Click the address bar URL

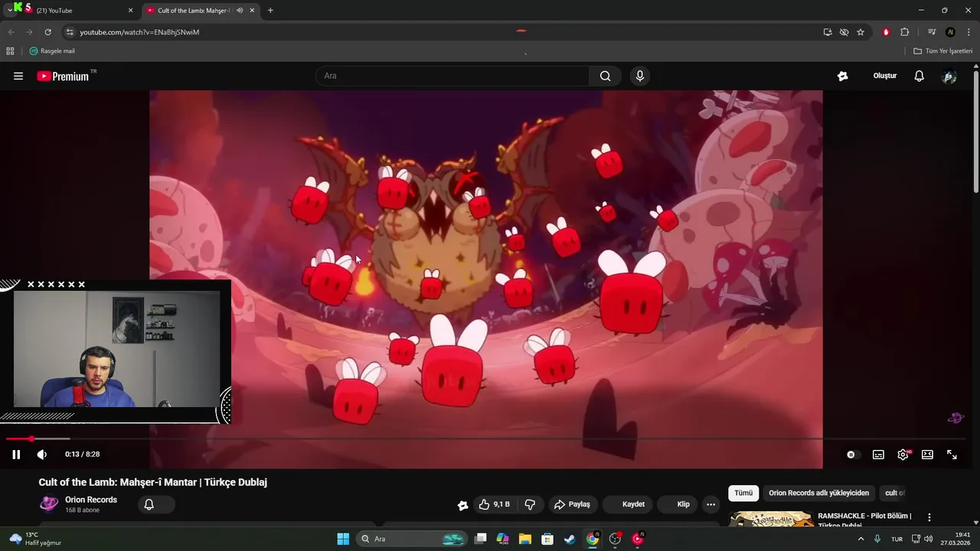(139, 32)
